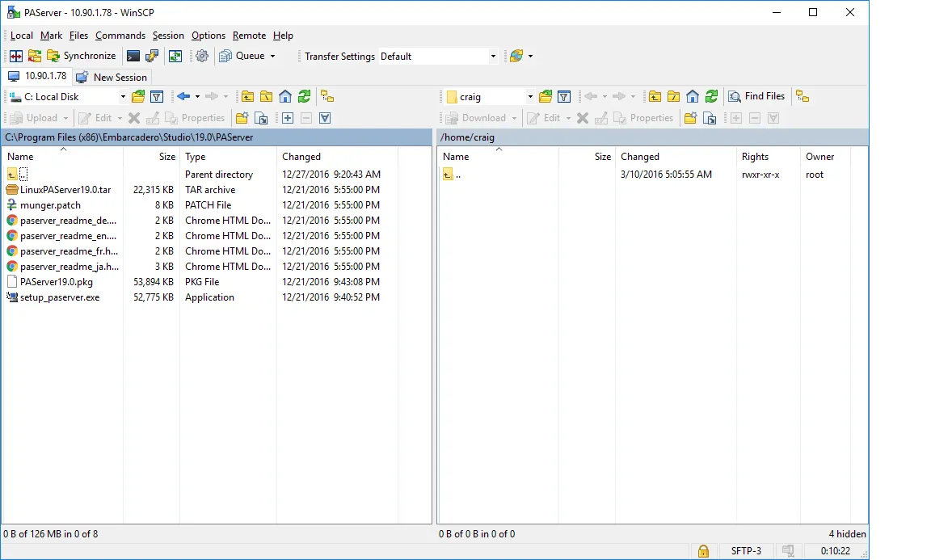Open the Remote menu
The height and width of the screenshot is (560, 931).
click(x=250, y=36)
